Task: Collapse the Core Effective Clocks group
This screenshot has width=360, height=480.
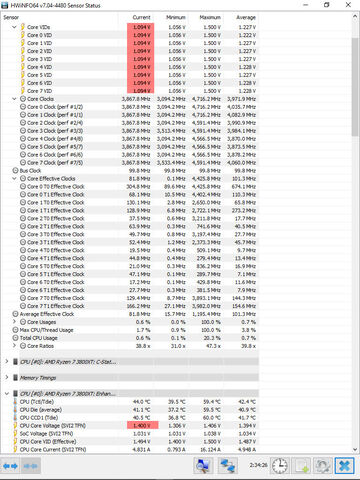Action: (14, 179)
